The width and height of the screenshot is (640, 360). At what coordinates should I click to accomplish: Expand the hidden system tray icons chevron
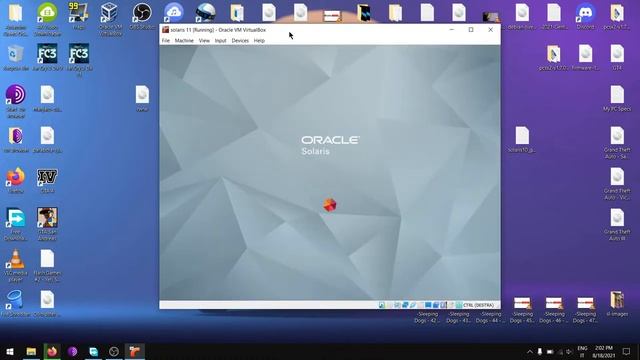tap(530, 351)
